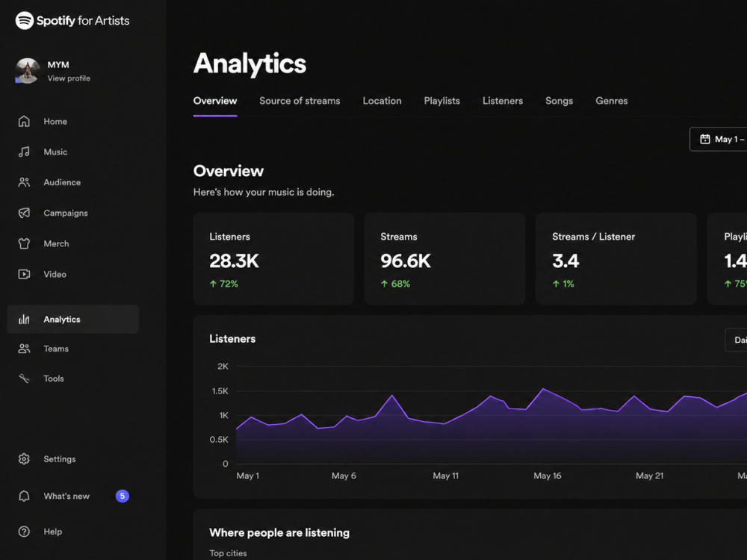Switch to Source of streams tab
747x560 pixels.
[300, 101]
